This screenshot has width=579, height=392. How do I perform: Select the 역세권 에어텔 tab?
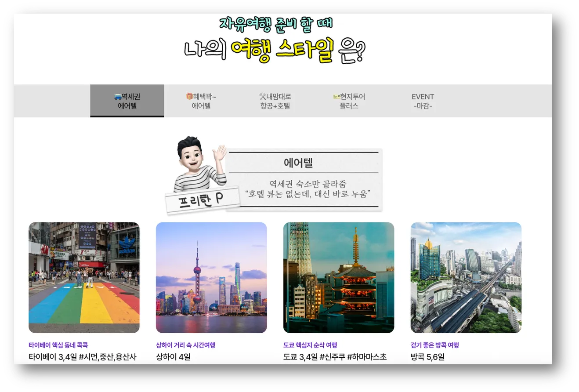pos(127,101)
